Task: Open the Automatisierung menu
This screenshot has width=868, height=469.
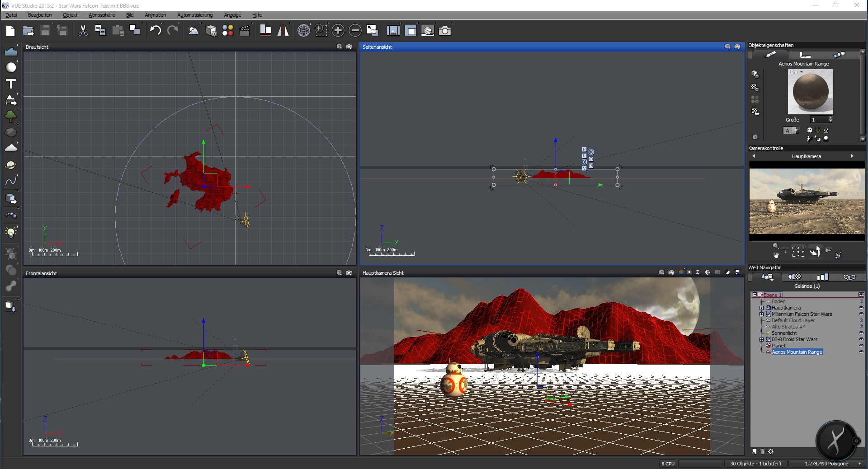Action: tap(195, 15)
